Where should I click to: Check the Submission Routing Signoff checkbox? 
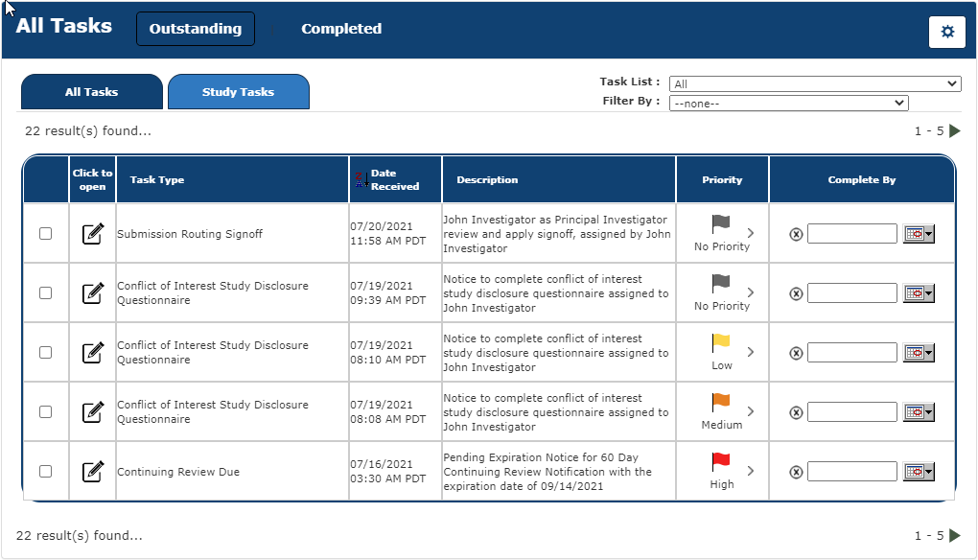coord(45,233)
